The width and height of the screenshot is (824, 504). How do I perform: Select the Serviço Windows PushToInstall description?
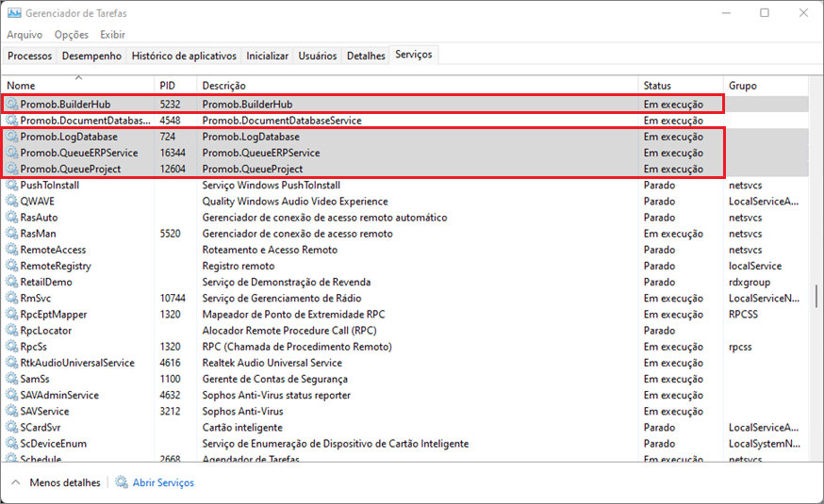coord(272,185)
